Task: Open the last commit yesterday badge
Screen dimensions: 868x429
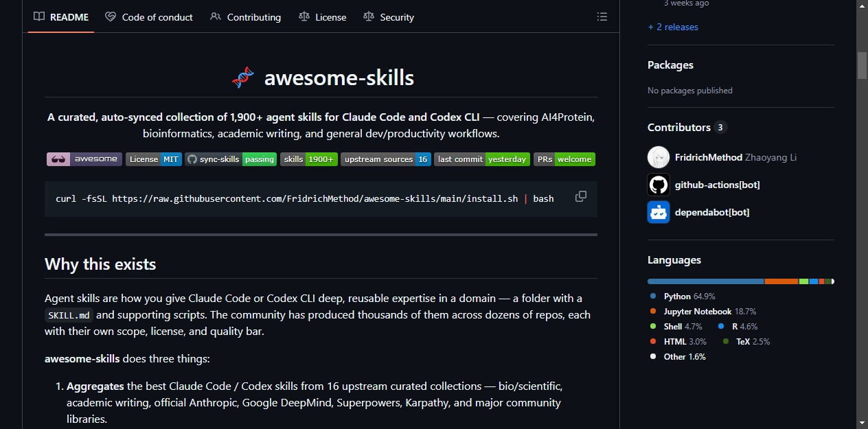Action: pyautogui.click(x=482, y=159)
